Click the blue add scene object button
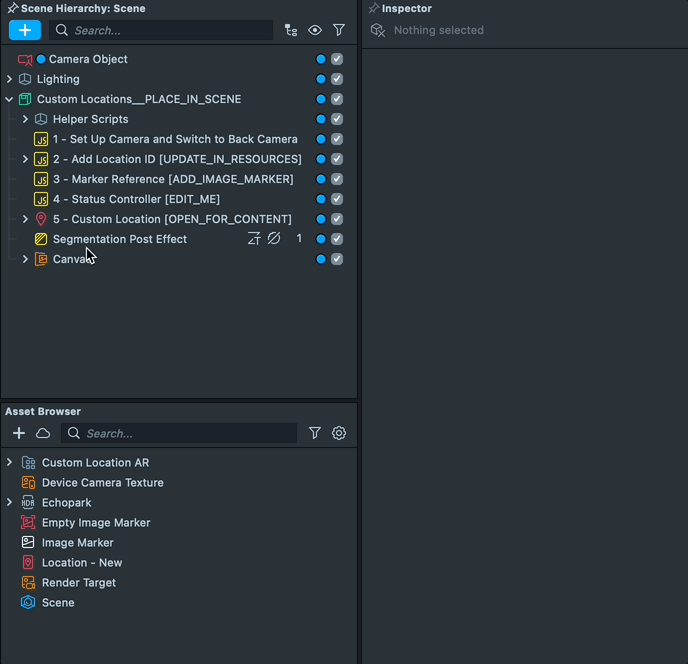 pos(25,30)
